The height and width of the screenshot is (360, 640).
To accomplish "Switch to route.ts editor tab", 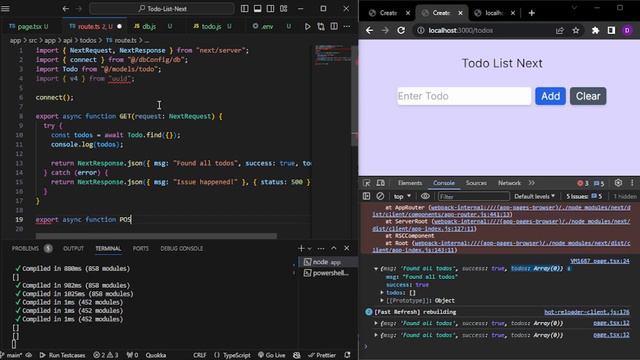I will point(95,27).
